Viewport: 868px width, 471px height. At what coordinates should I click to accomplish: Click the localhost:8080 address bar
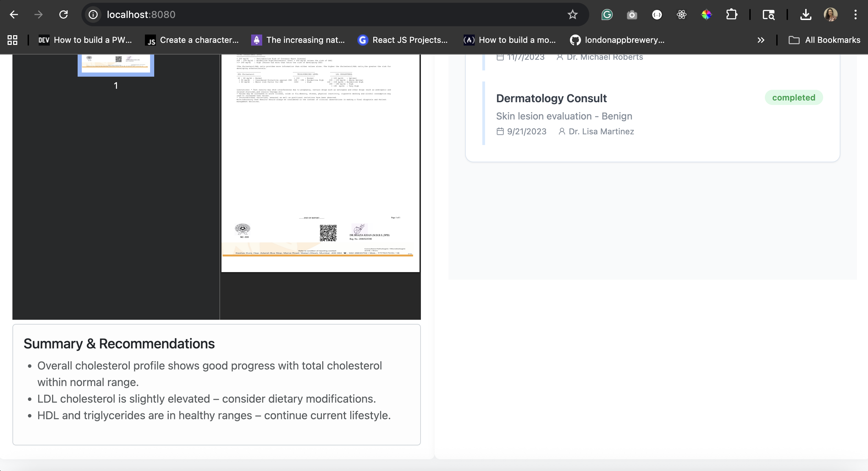pyautogui.click(x=310, y=15)
